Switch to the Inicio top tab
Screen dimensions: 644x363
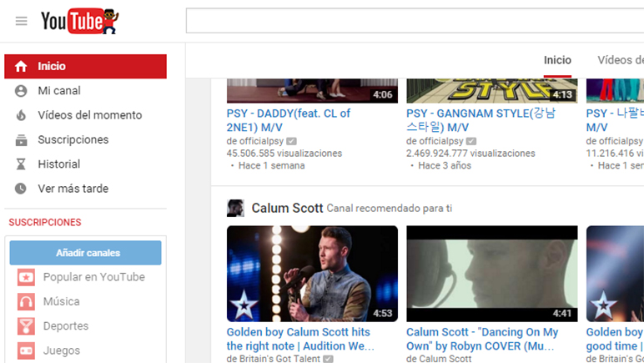[557, 60]
